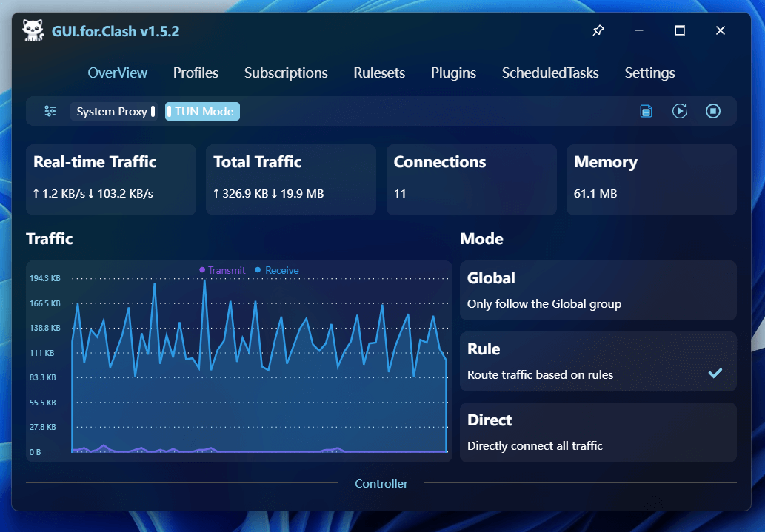Click the cat logo icon
The image size is (765, 532).
[x=33, y=31]
